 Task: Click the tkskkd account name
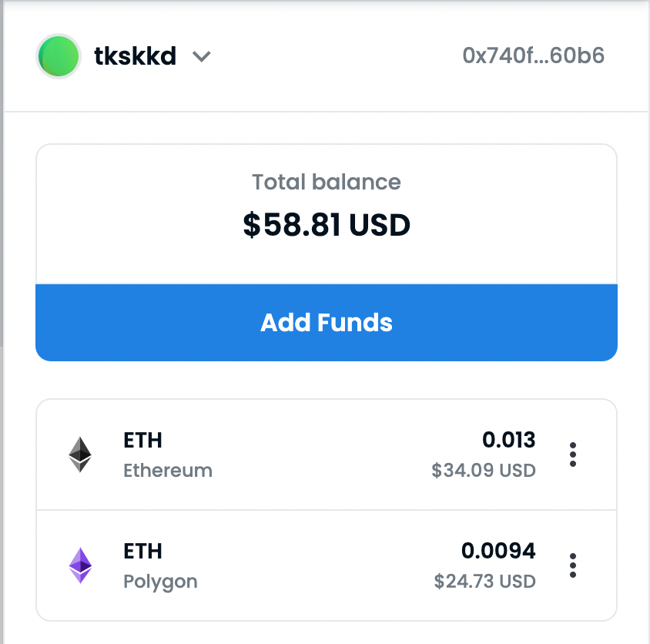click(x=135, y=56)
